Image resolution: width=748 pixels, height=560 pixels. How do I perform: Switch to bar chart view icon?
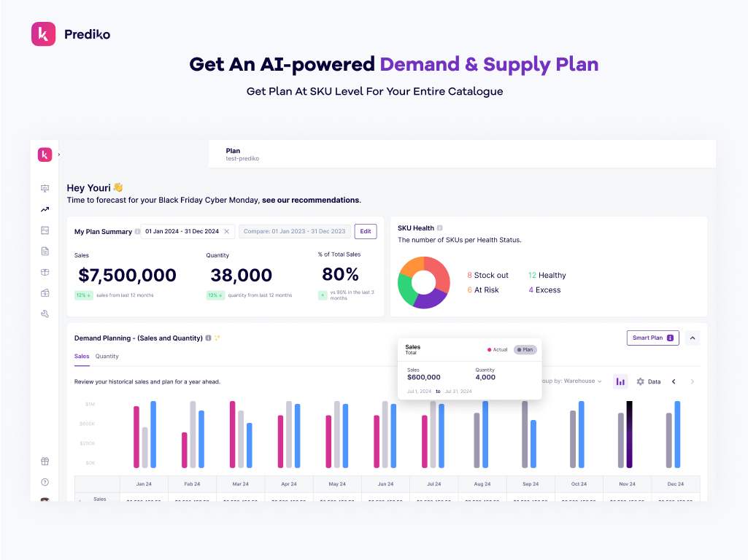(620, 381)
